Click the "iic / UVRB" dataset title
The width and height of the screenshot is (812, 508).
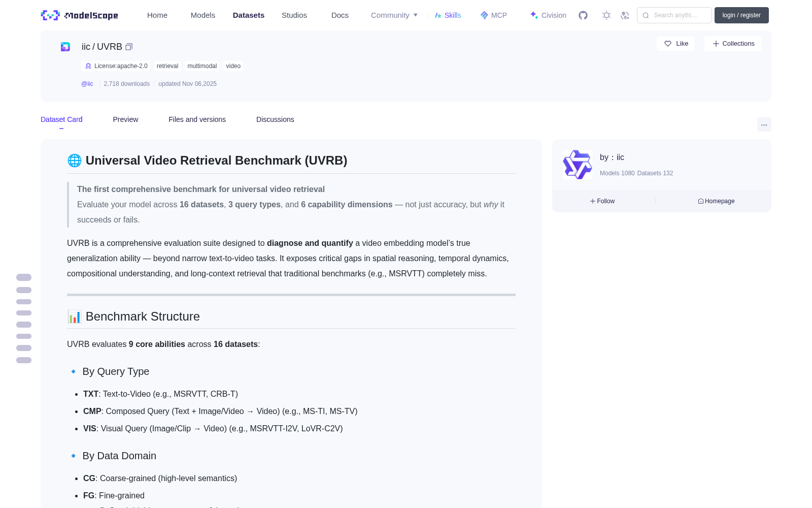102,47
